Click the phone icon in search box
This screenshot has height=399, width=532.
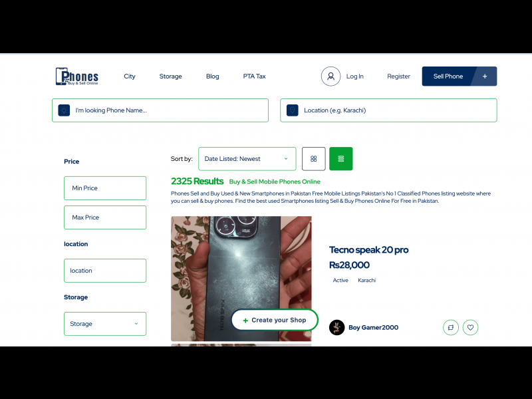coord(64,110)
